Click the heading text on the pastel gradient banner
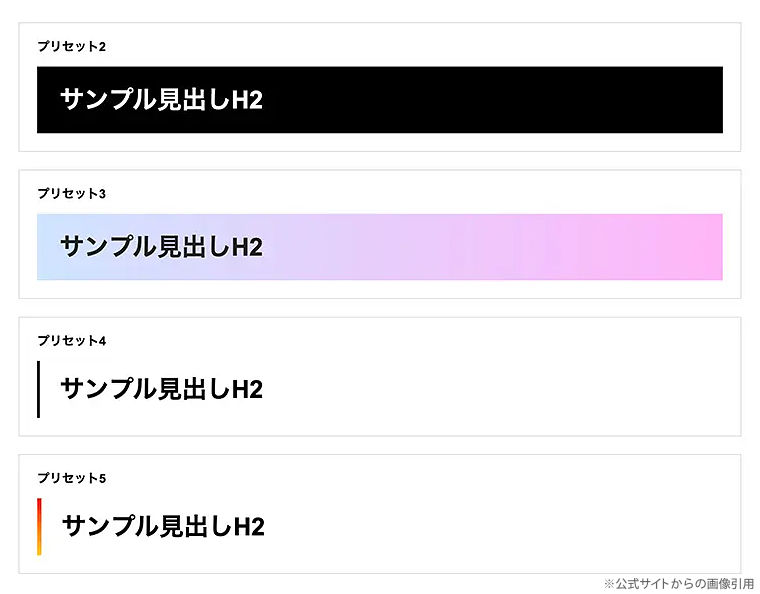Screen dimensions: 760x594 161,247
